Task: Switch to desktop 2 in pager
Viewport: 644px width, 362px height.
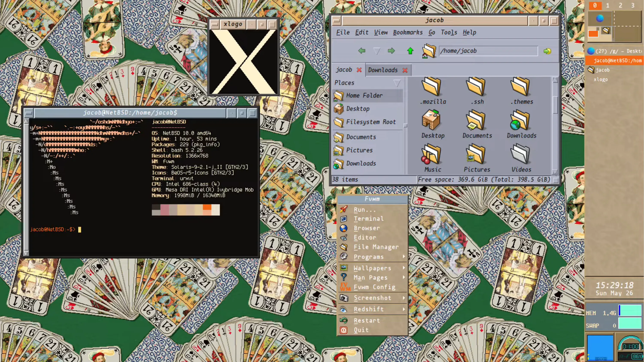Action: tap(620, 5)
